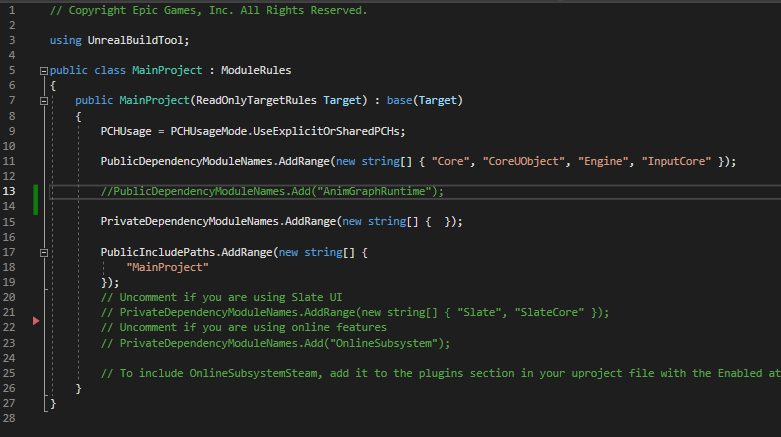This screenshot has height=437, width=781.
Task: Click the OnlineSubsystemSteam comment on line 25
Action: [x=440, y=373]
